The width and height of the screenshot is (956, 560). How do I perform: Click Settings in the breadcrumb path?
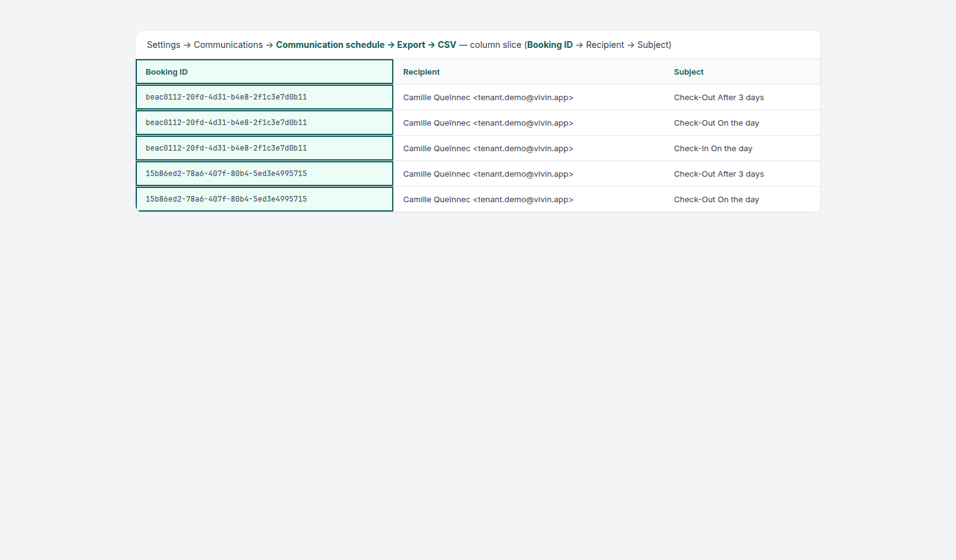tap(164, 45)
